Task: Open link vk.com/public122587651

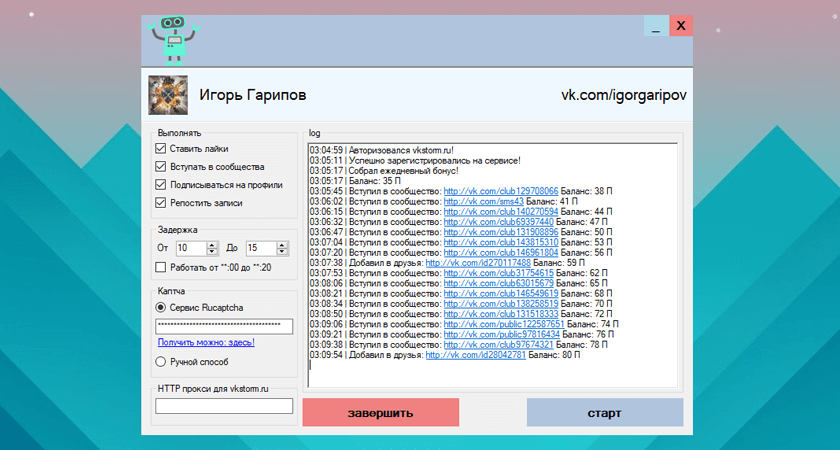Action: (504, 324)
